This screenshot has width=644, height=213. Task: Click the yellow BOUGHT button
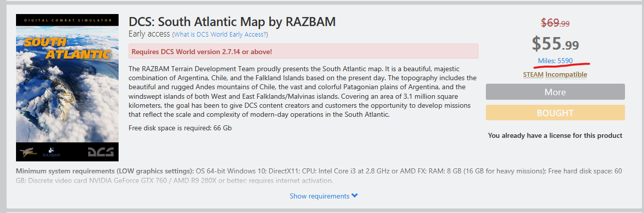(555, 113)
